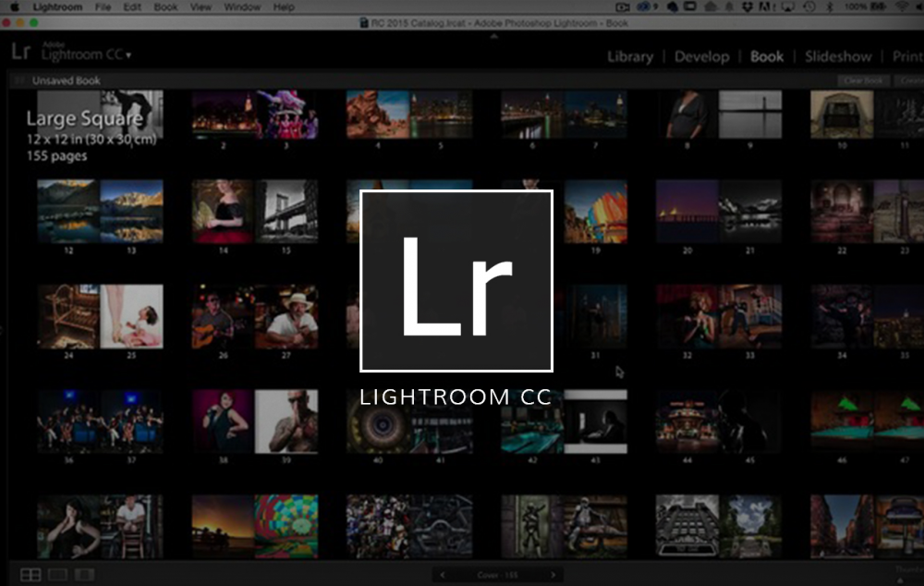The width and height of the screenshot is (924, 586).
Task: Switch to Multi-Page View icon
Action: [x=30, y=575]
